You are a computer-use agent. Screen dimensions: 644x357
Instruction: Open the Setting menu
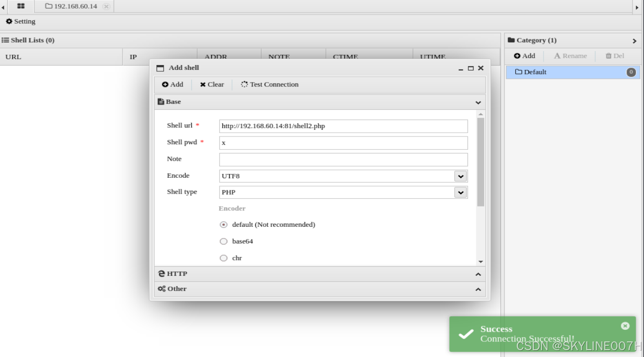pyautogui.click(x=20, y=21)
